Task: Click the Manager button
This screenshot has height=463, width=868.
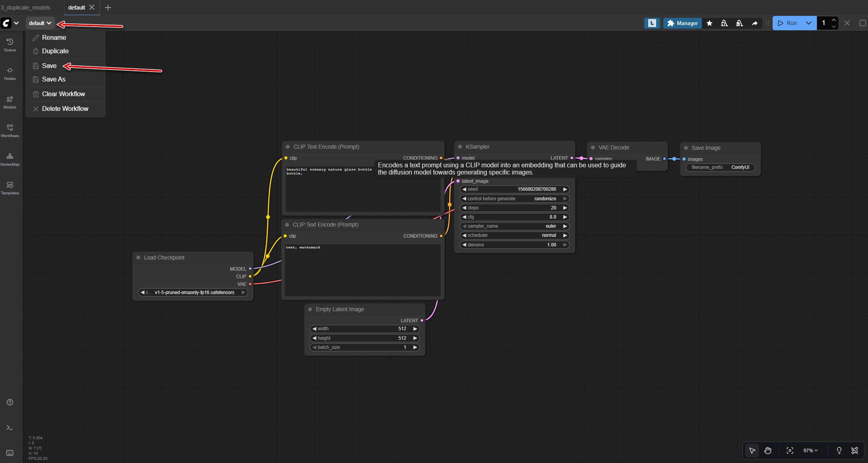Action: coord(682,23)
